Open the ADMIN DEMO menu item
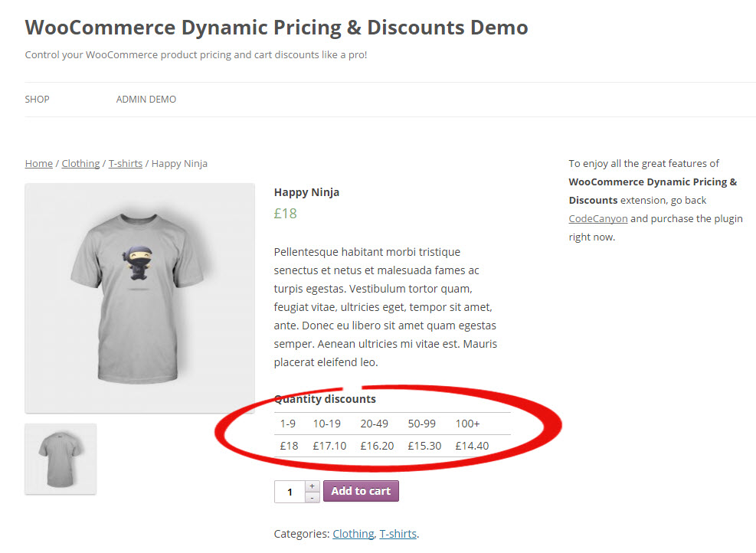The height and width of the screenshot is (553, 756). [x=146, y=100]
